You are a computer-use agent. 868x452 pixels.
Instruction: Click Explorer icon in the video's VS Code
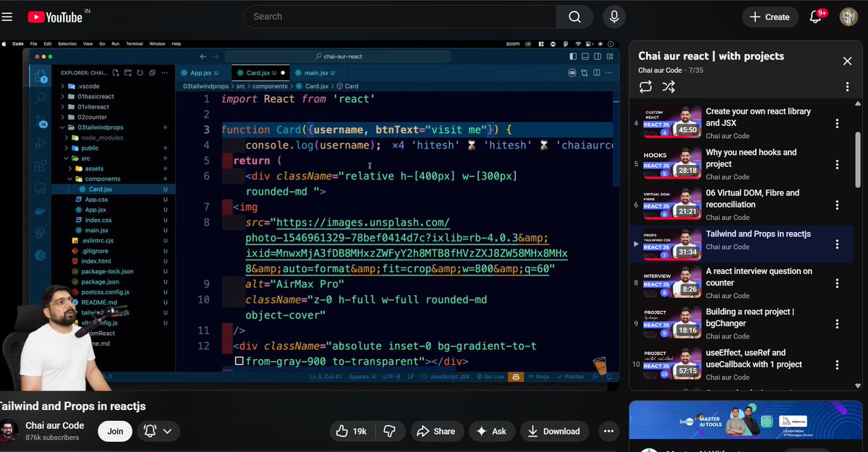tap(40, 76)
